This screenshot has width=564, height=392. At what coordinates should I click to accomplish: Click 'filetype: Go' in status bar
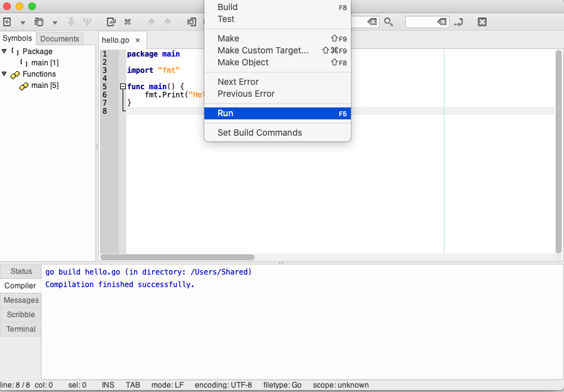point(282,385)
